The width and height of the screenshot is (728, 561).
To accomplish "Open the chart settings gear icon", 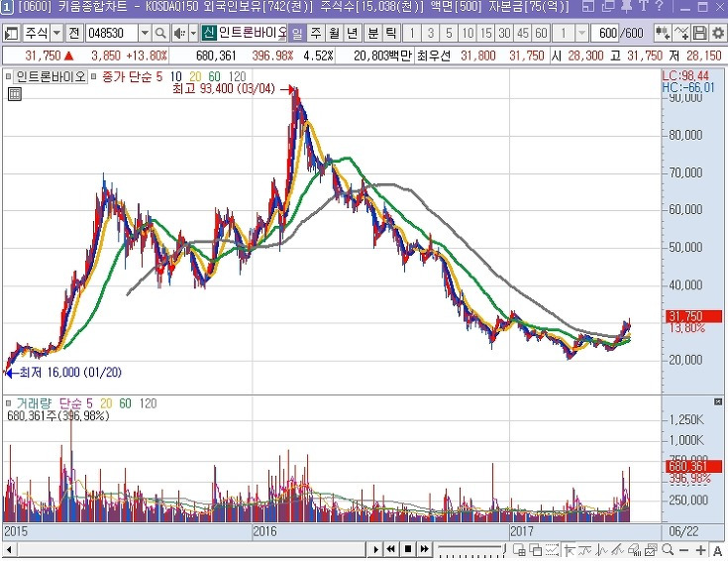I will click(718, 33).
